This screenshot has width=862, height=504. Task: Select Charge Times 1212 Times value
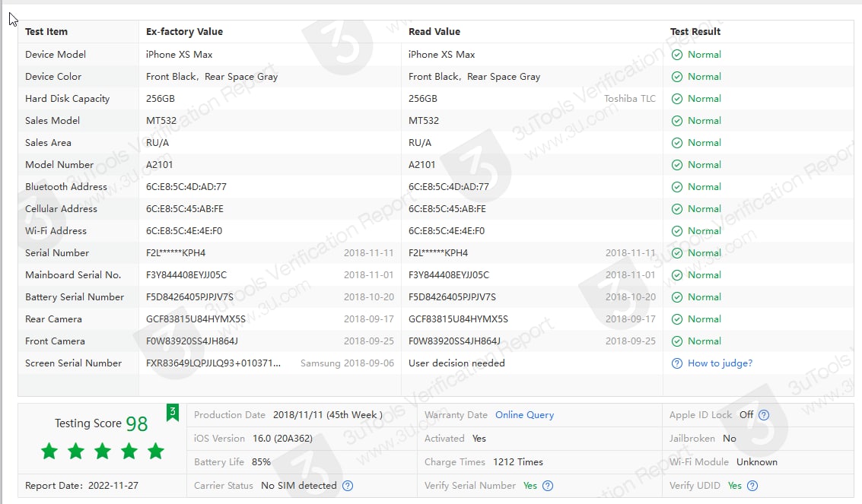pos(518,462)
